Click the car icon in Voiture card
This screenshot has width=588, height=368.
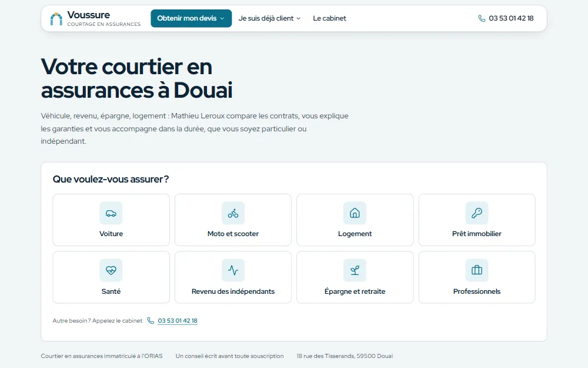(x=111, y=213)
